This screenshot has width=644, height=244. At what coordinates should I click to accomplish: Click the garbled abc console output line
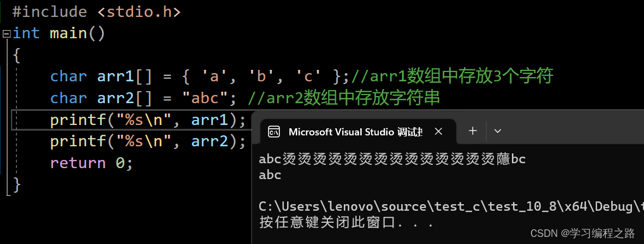coord(392,159)
